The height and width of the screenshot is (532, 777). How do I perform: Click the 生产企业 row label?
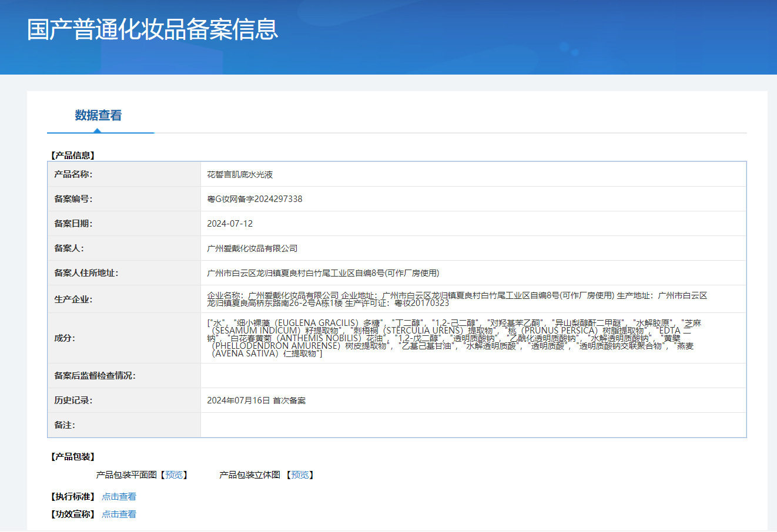[73, 299]
